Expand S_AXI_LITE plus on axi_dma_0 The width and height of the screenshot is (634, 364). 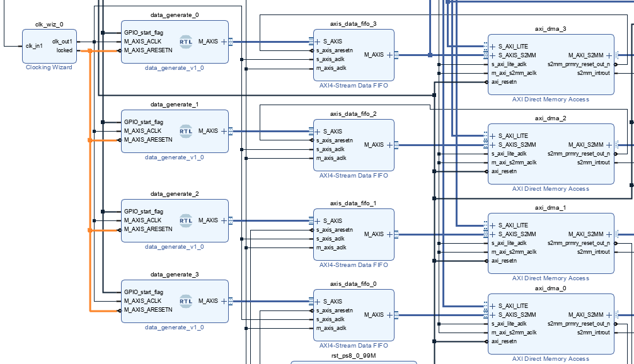(x=492, y=306)
